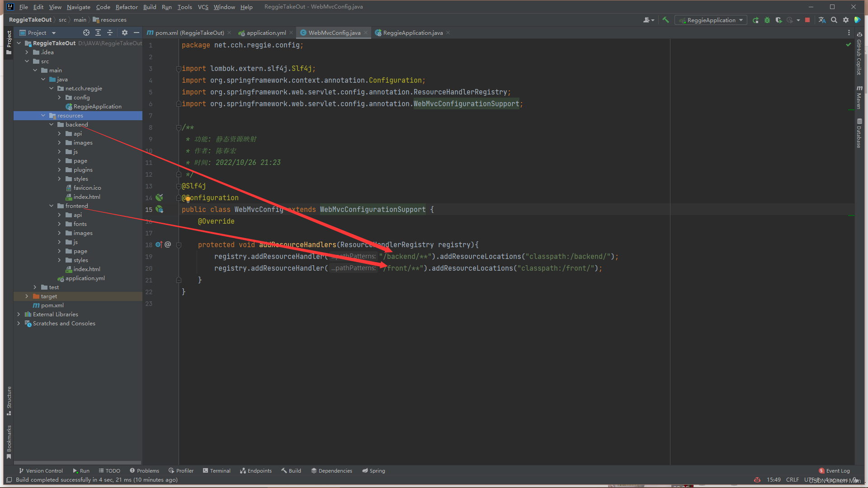Select the WebMvcConfig.java tab
Viewport: 868px width, 488px height.
click(332, 33)
